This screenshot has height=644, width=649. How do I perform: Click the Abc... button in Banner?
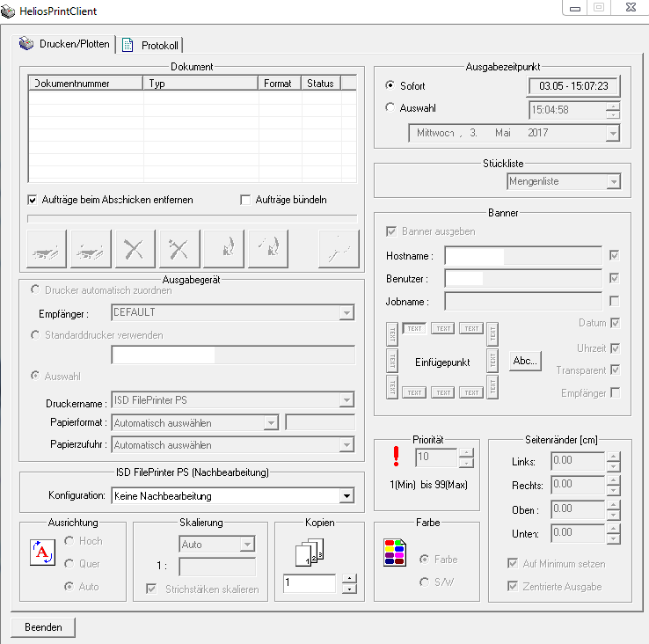(x=525, y=362)
